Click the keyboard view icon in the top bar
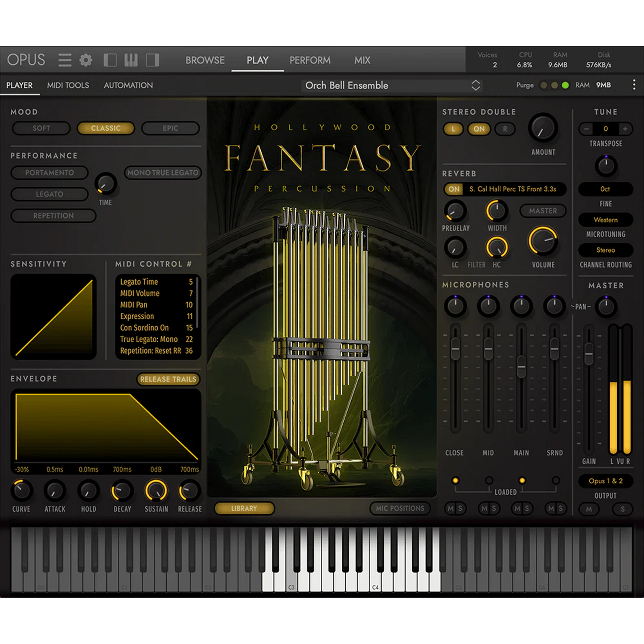Image resolution: width=644 pixels, height=644 pixels. [x=131, y=59]
